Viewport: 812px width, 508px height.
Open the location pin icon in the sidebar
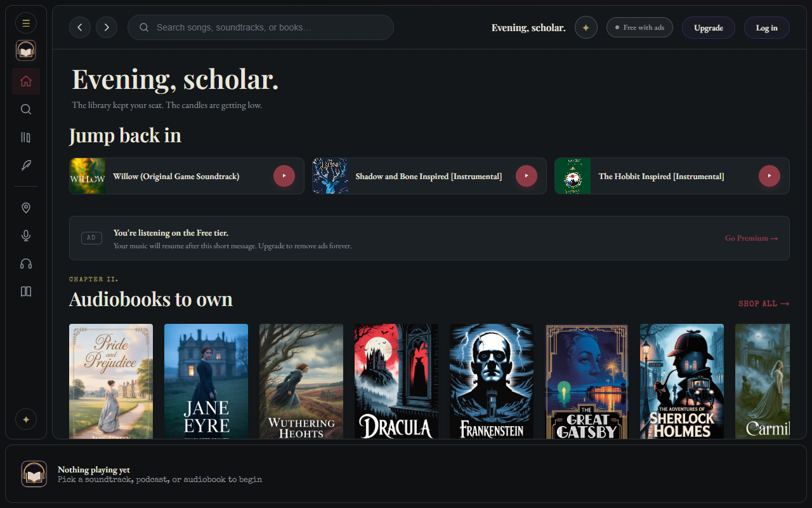[x=26, y=208]
